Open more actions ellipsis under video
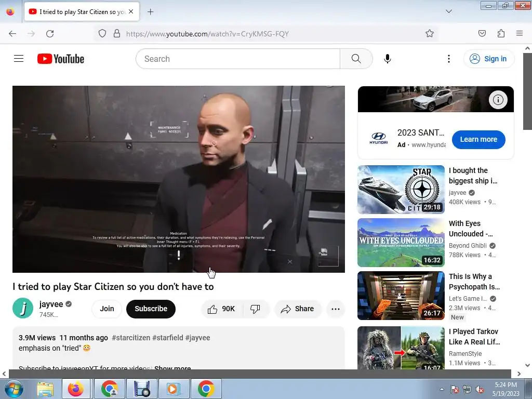532x399 pixels. click(x=336, y=309)
